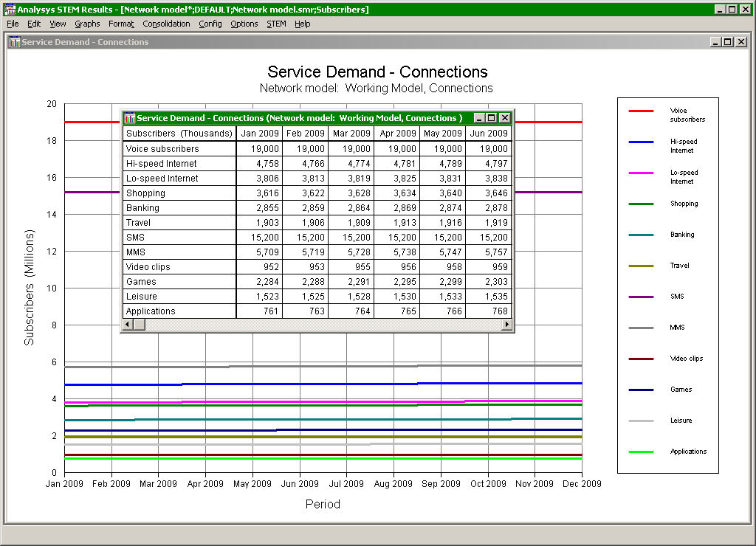
Task: Open the Options menu
Action: (x=244, y=24)
